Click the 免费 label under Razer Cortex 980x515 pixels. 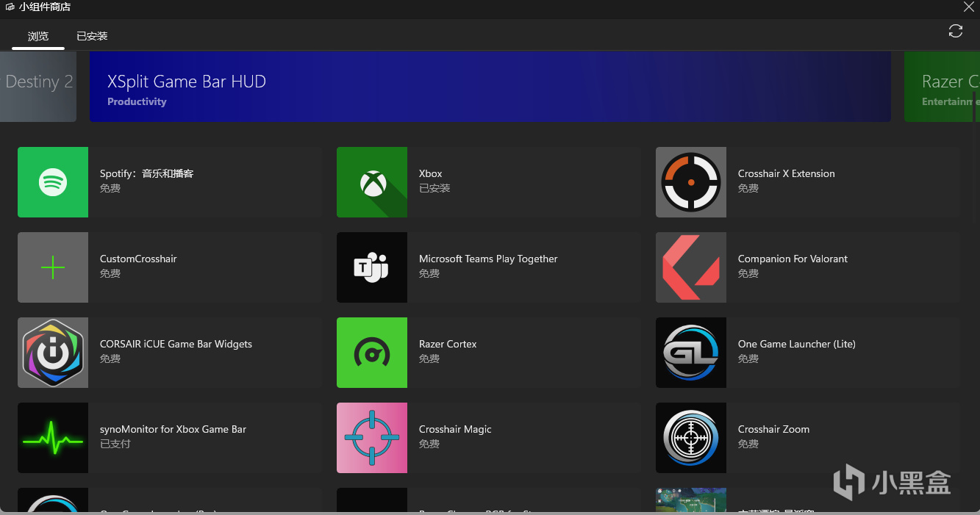pyautogui.click(x=429, y=359)
